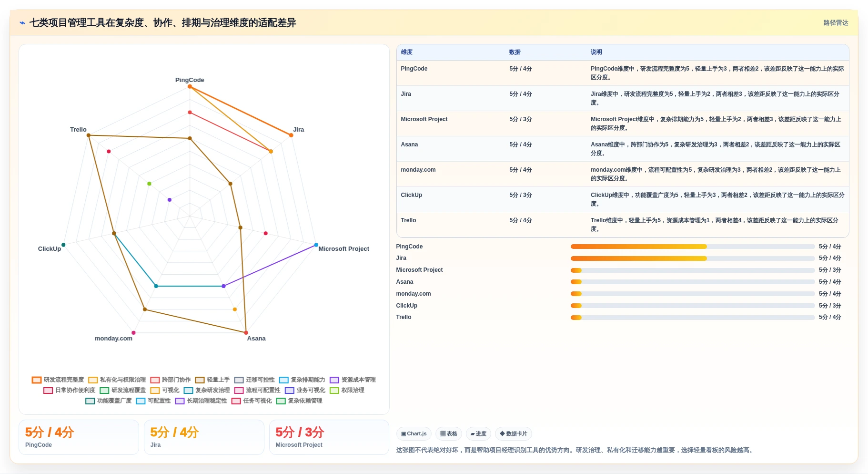Click the Asana progress bar
Image resolution: width=868 pixels, height=474 pixels.
pyautogui.click(x=693, y=282)
